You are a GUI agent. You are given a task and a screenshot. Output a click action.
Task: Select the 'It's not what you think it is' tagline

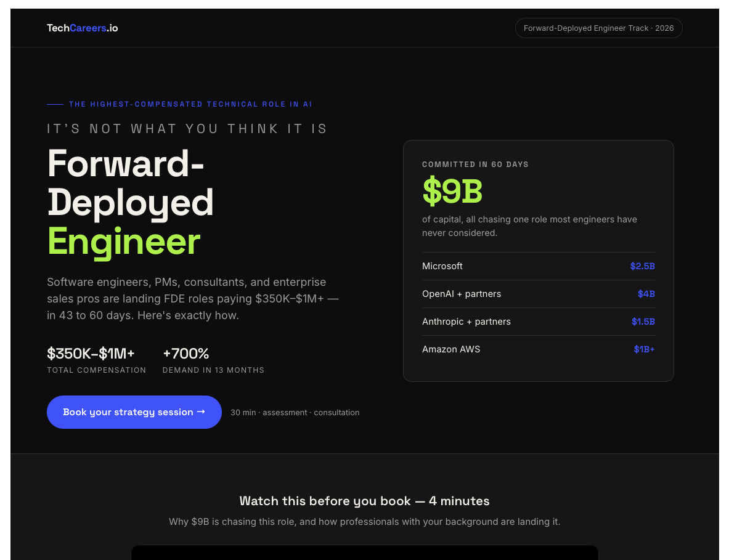[x=187, y=129]
